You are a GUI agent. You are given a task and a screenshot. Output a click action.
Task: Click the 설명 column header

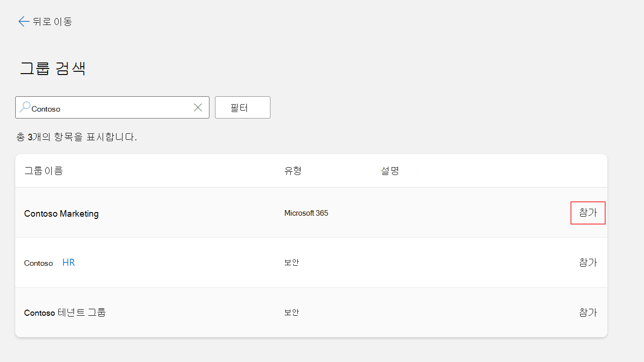click(x=390, y=171)
